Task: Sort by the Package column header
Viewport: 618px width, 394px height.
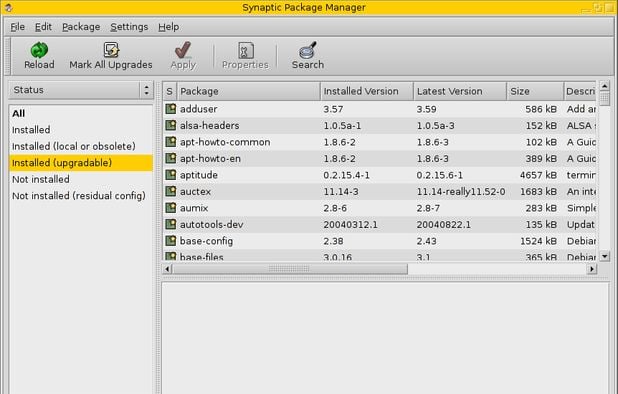Action: 248,91
